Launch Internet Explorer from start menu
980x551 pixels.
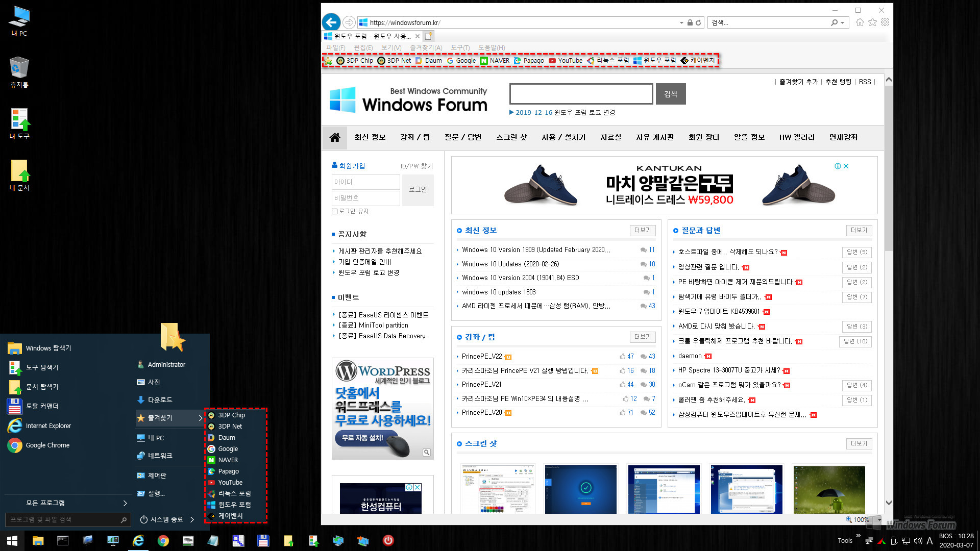point(39,425)
